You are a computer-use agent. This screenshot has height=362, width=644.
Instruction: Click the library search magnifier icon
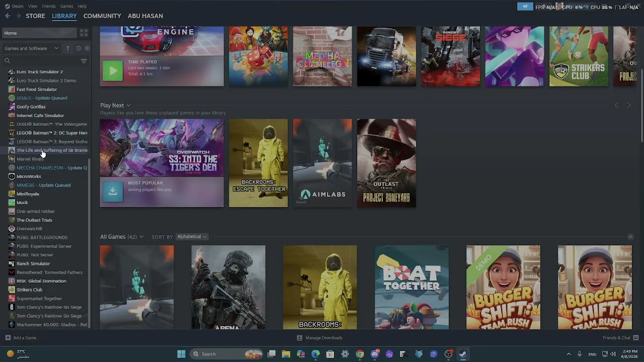click(7, 61)
